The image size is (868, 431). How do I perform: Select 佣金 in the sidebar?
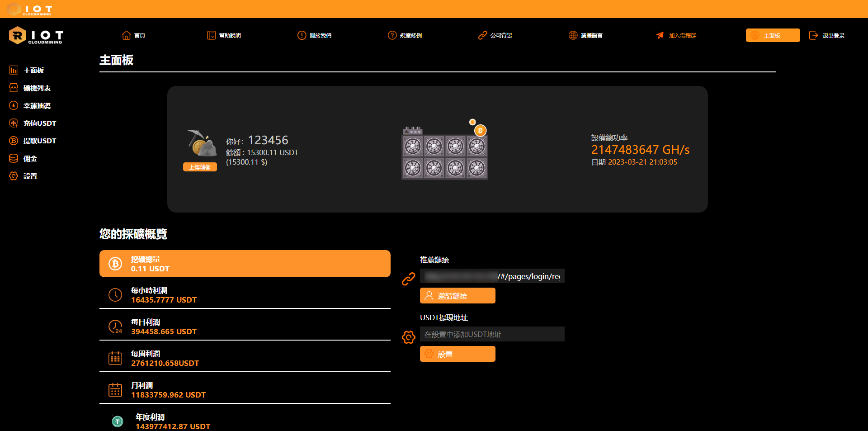point(30,159)
